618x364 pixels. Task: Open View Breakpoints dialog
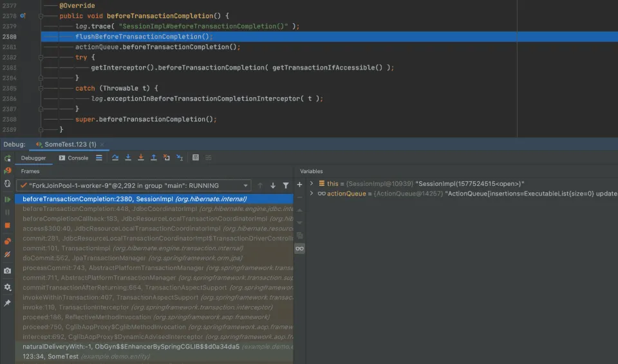8,241
